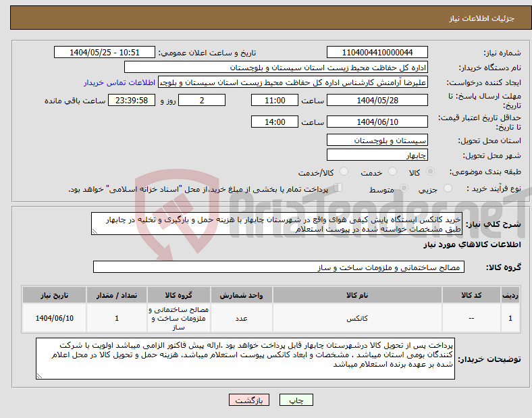Click the نام دستگاه خریدار label
Image resolution: width=532 pixels, height=418 pixels.
click(490, 68)
